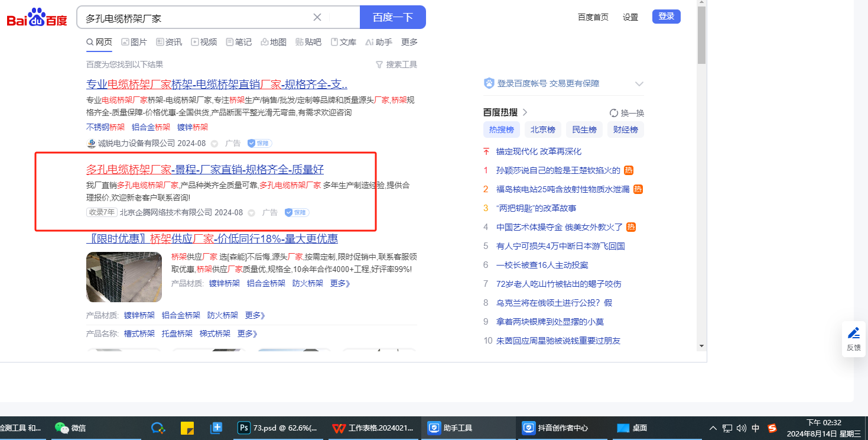This screenshot has height=440, width=868.
Task: Open the 笔记 tab
Action: click(239, 42)
